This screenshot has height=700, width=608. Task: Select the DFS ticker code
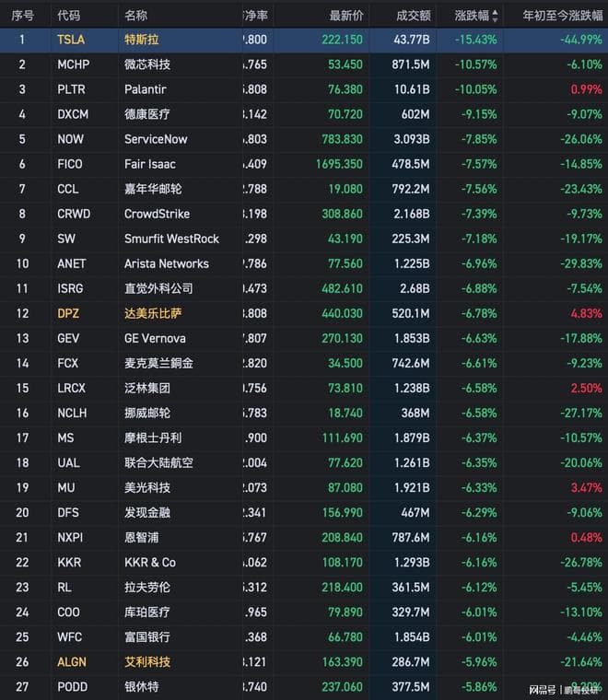click(68, 513)
